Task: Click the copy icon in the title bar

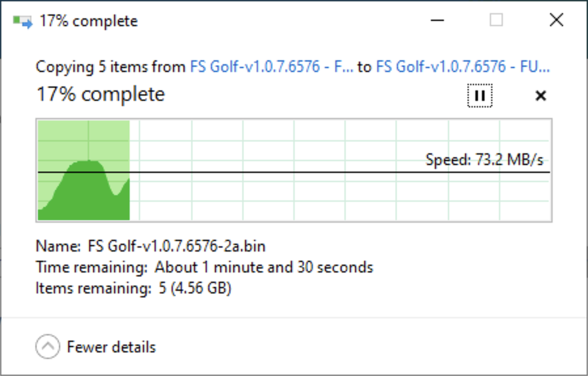Action: (x=22, y=22)
